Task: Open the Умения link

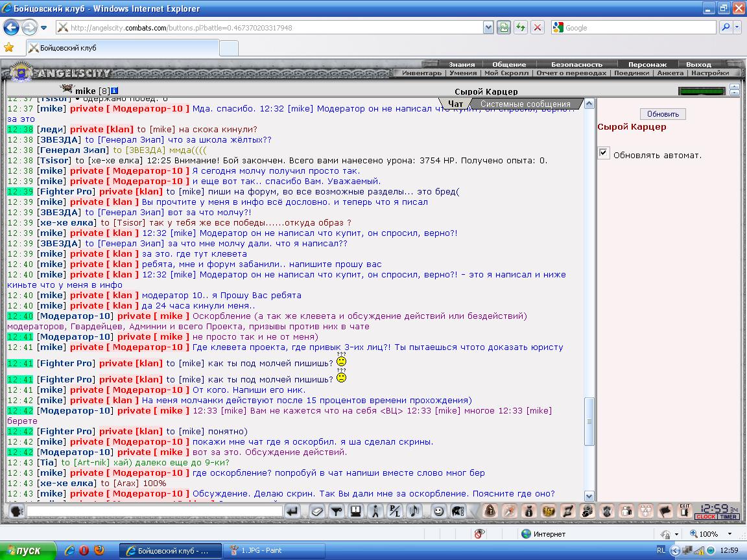Action: [x=462, y=73]
